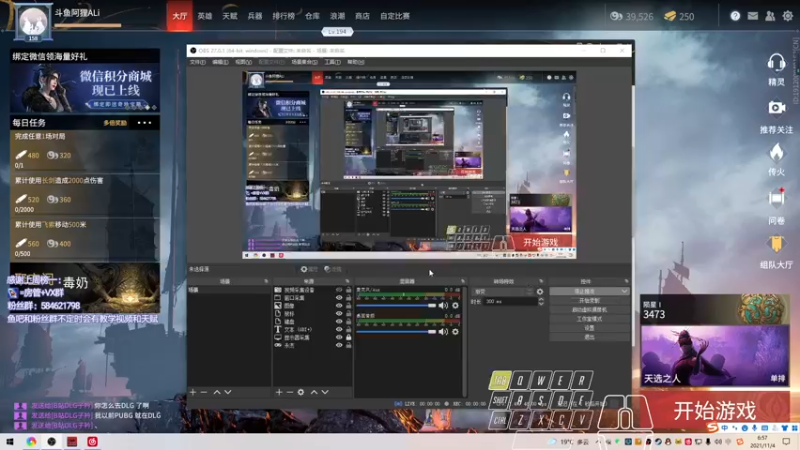Click the 天选之人 game mode thumbnail
The width and height of the screenshot is (800, 450).
[x=714, y=356]
